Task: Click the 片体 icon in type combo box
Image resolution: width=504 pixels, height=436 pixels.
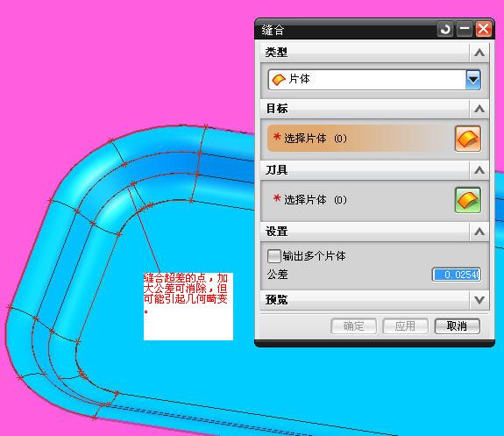Action: coord(279,80)
